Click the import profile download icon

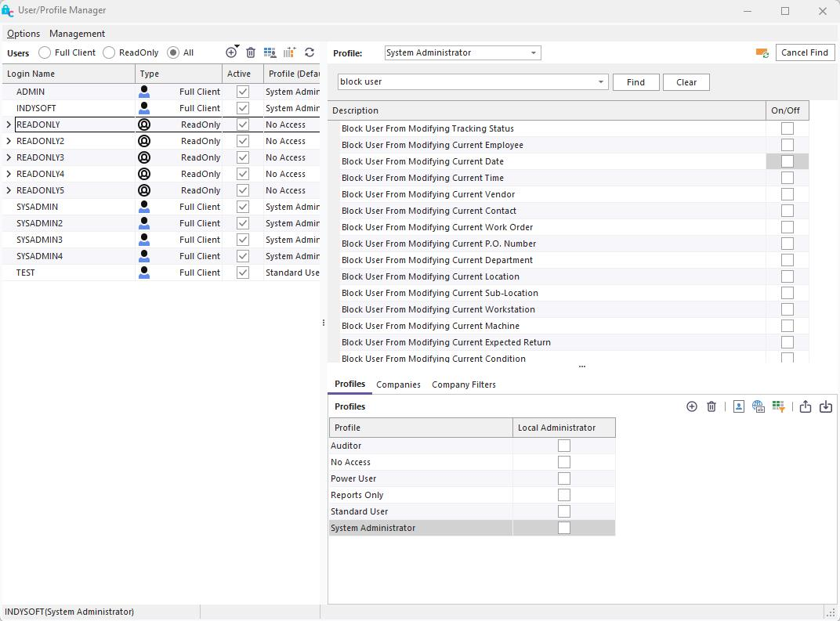[825, 406]
